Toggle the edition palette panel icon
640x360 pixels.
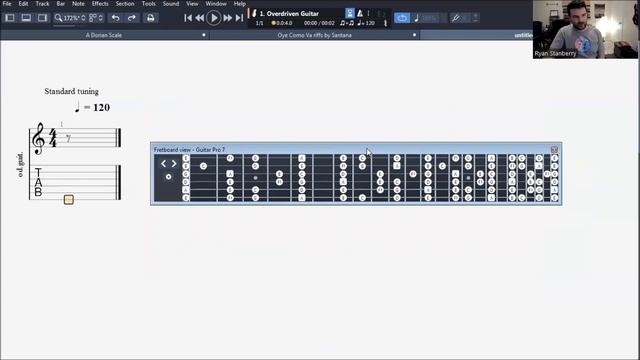pos(10,18)
